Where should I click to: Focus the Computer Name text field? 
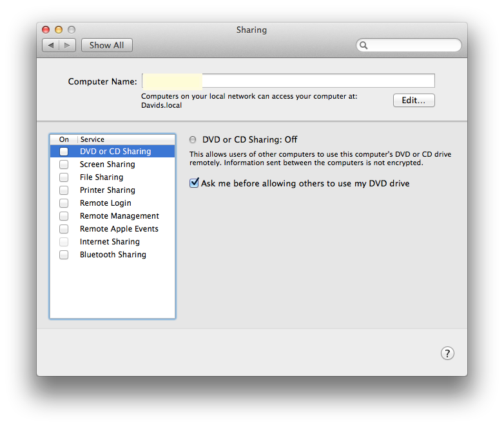(288, 81)
